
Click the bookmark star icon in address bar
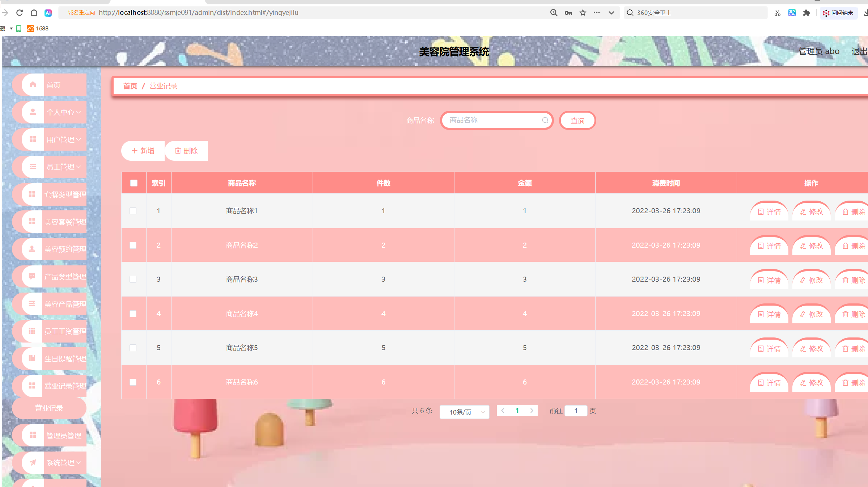pyautogui.click(x=583, y=13)
